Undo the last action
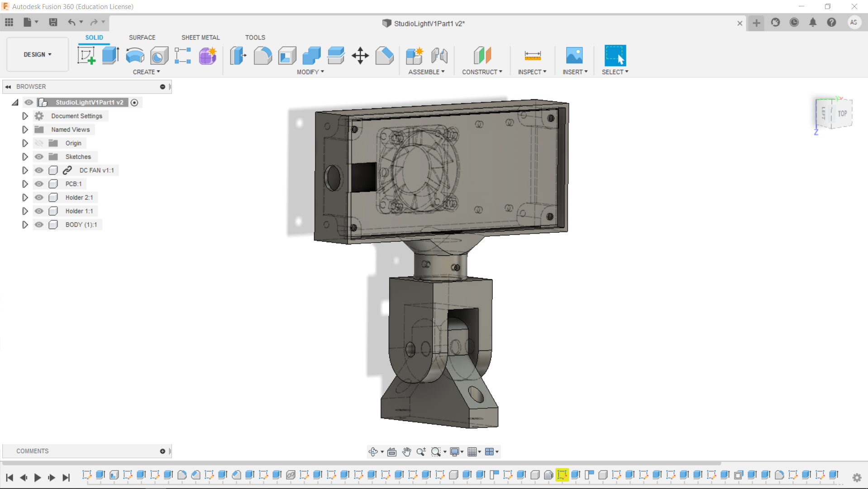This screenshot has width=868, height=489. 72,22
